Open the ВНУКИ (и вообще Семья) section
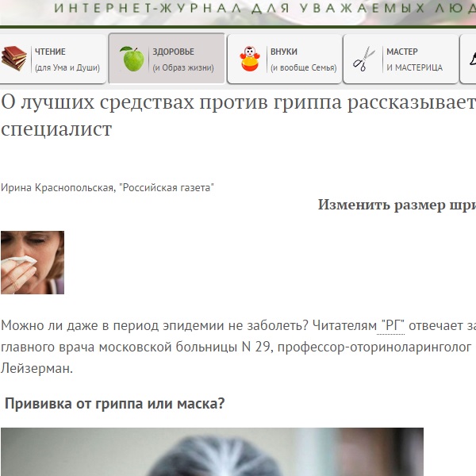476x476 pixels. (285, 59)
